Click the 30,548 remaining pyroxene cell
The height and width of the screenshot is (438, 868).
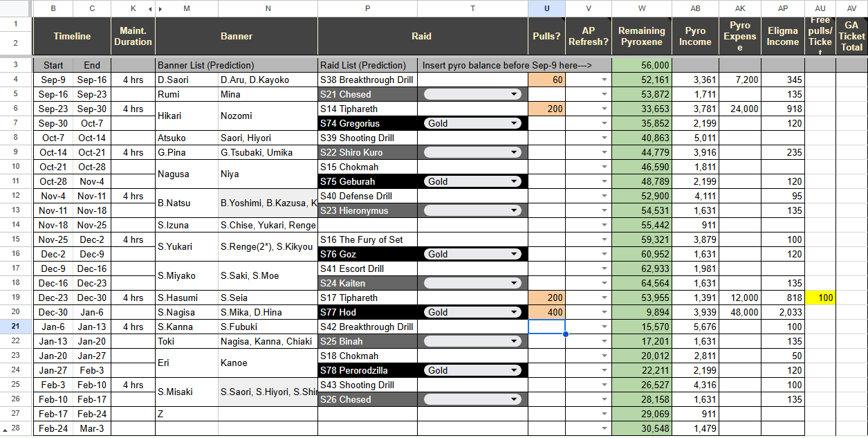click(x=642, y=428)
